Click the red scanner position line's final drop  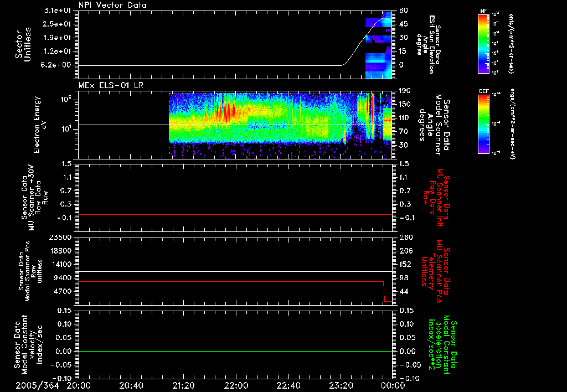pos(384,291)
